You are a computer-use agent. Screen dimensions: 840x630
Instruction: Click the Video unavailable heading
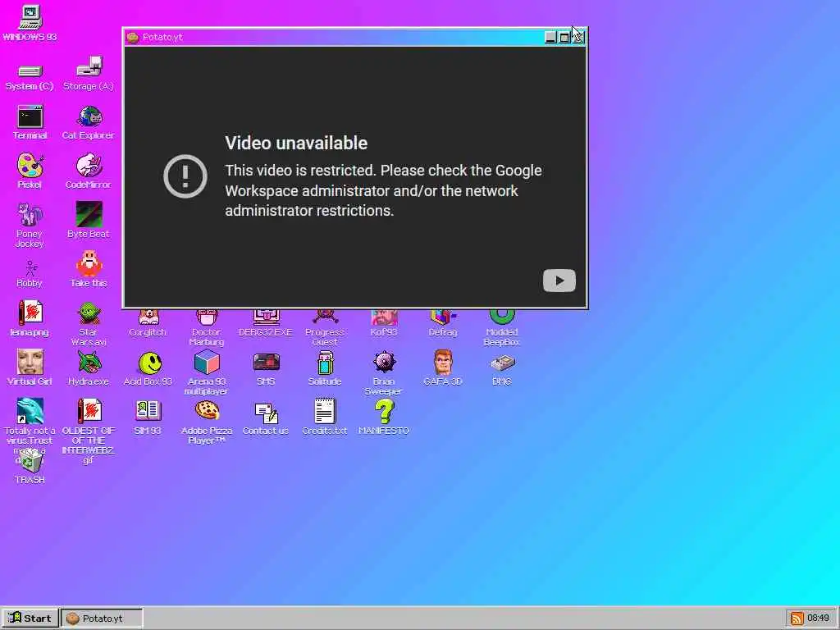(296, 143)
